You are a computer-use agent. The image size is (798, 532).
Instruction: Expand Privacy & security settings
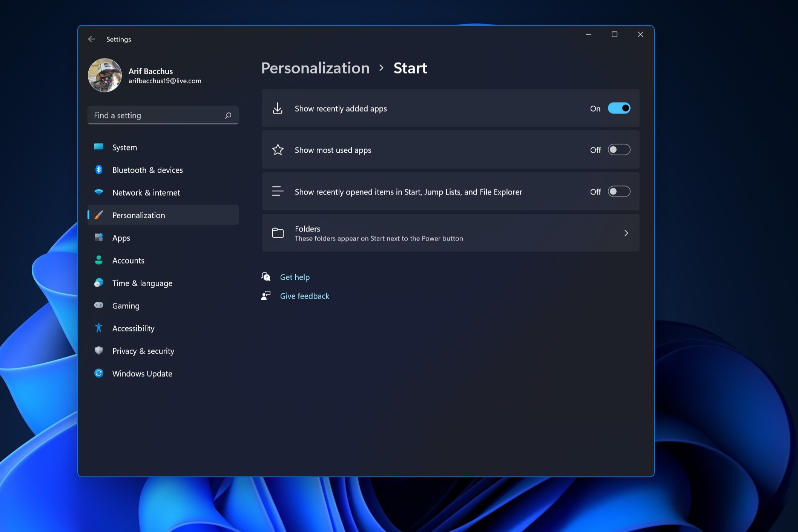143,350
